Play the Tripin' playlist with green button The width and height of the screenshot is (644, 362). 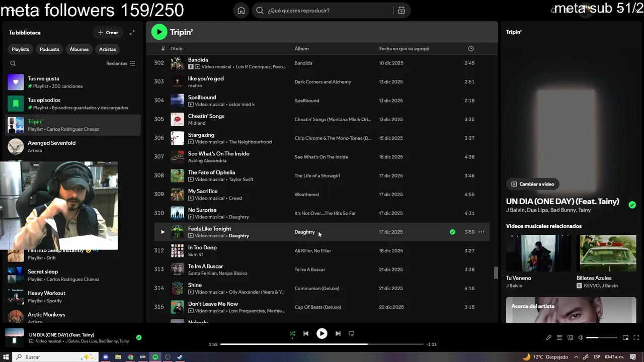coord(159,32)
